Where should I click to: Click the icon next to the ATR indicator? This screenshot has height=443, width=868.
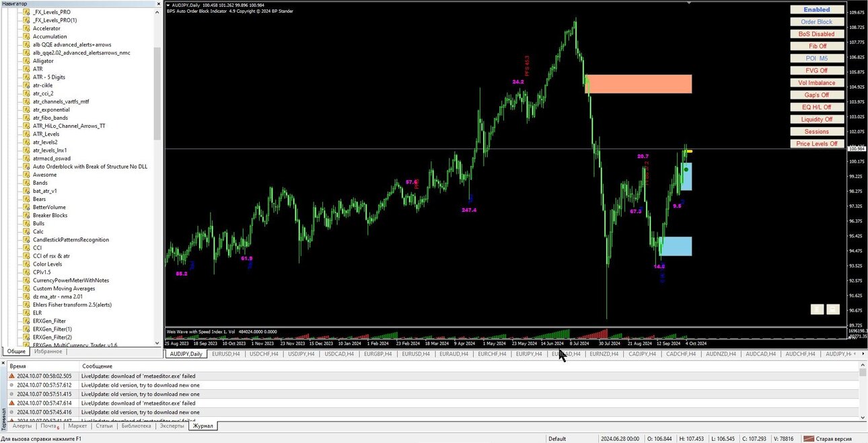click(x=26, y=69)
